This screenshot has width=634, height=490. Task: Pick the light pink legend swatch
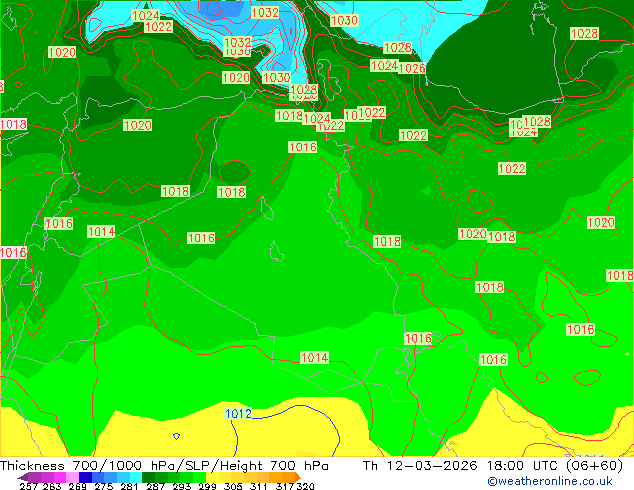72,477
